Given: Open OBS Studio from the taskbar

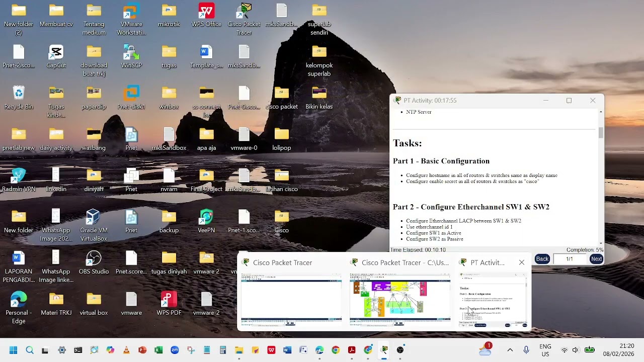Looking at the screenshot, I should coord(400,350).
